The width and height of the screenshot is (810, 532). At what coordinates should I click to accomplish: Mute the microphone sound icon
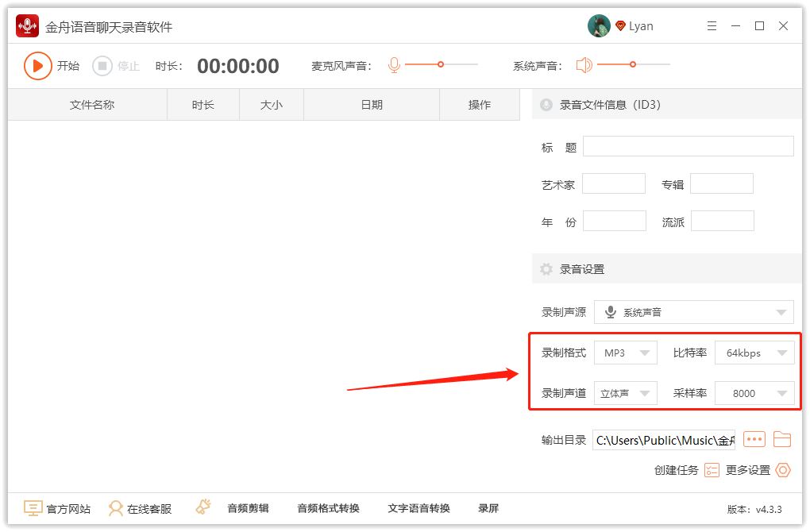[394, 65]
